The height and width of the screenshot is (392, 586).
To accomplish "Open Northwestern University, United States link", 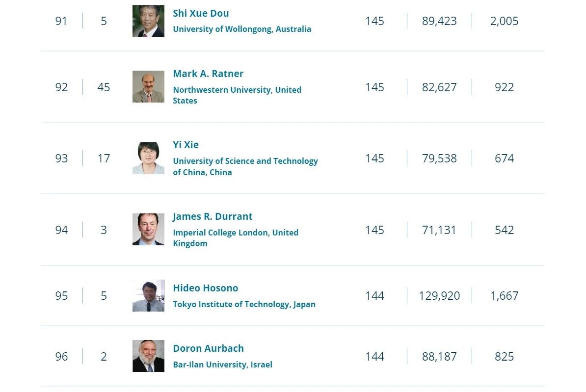I will [x=237, y=95].
